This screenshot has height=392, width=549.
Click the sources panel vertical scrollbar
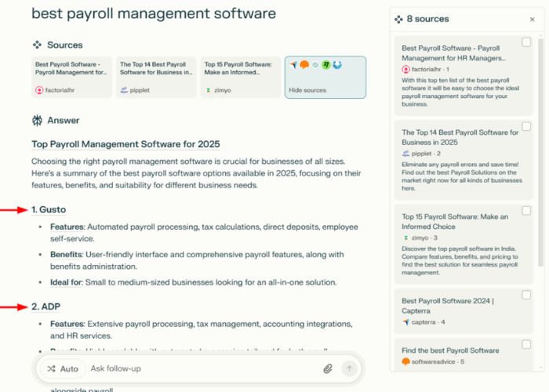[541, 152]
